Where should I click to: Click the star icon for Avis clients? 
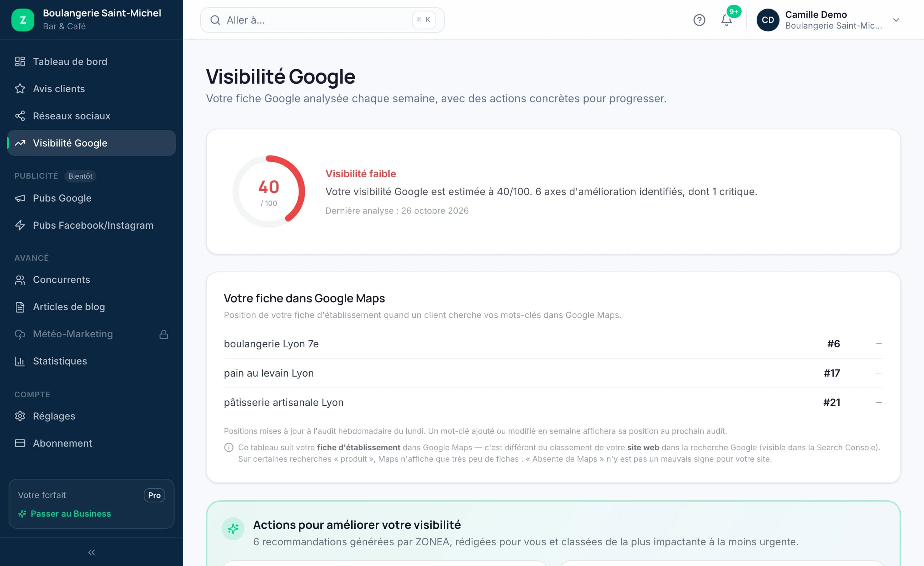(x=20, y=89)
